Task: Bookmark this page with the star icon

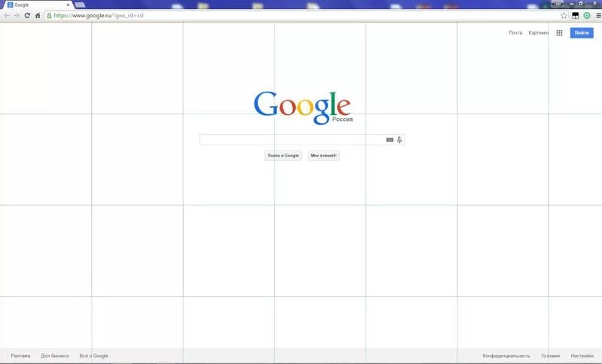Action: pyautogui.click(x=564, y=16)
